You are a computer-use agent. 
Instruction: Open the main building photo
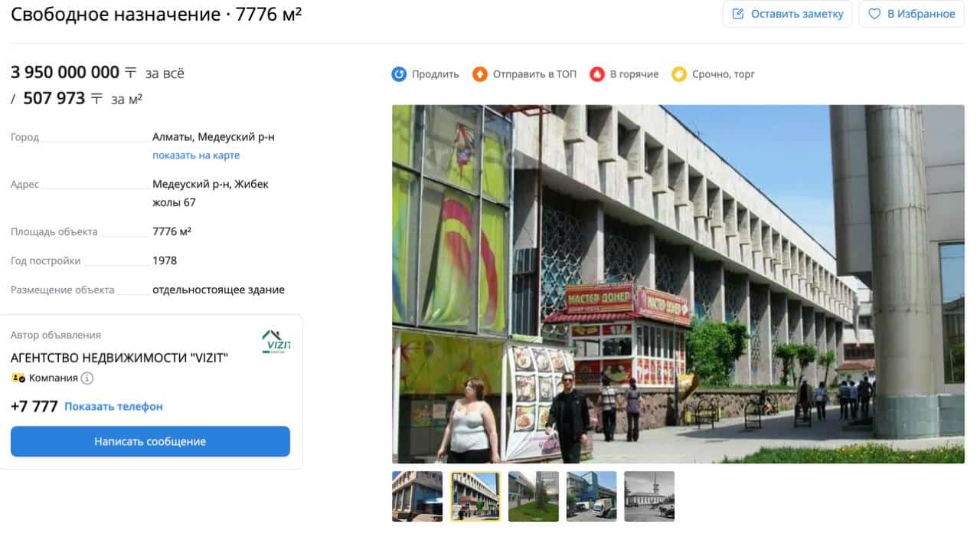(x=678, y=284)
